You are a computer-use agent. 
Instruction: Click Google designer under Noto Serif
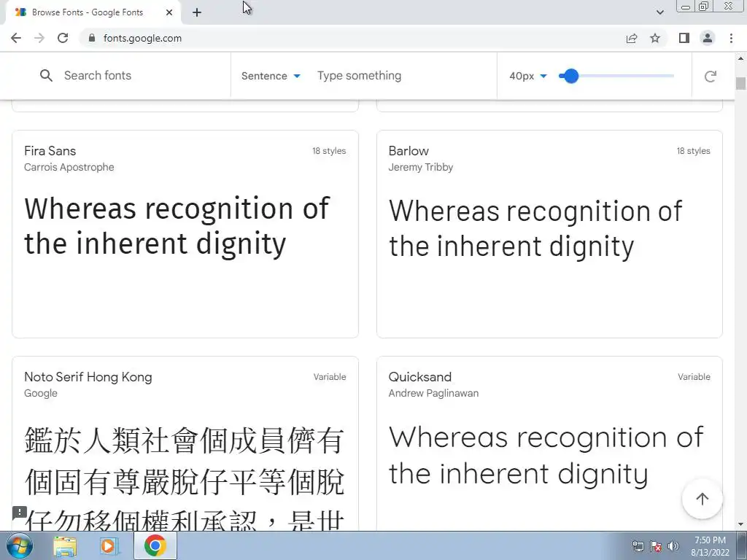pyautogui.click(x=41, y=393)
